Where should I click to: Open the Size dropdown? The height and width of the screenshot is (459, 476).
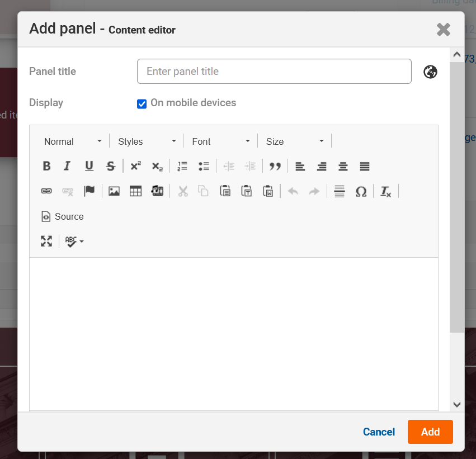click(295, 141)
